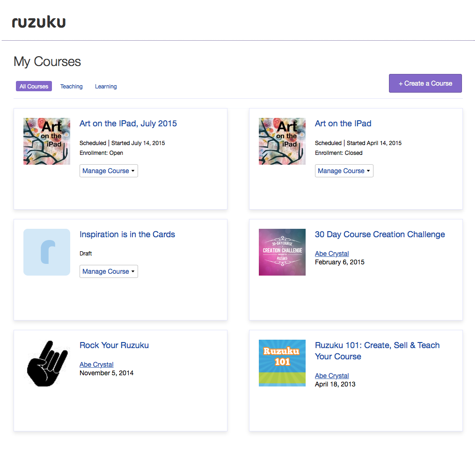Viewport: 476px width, 459px height.
Task: Open thumbnail of Art on the IPad started April 14
Action: (x=282, y=141)
